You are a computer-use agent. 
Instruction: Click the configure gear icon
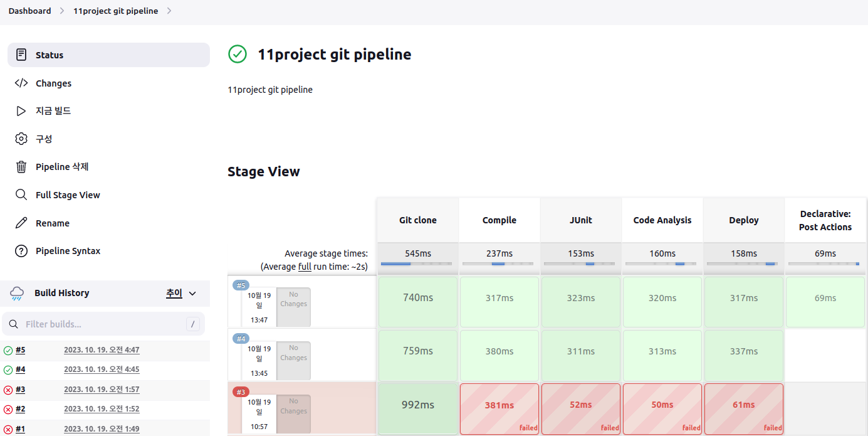click(x=21, y=139)
